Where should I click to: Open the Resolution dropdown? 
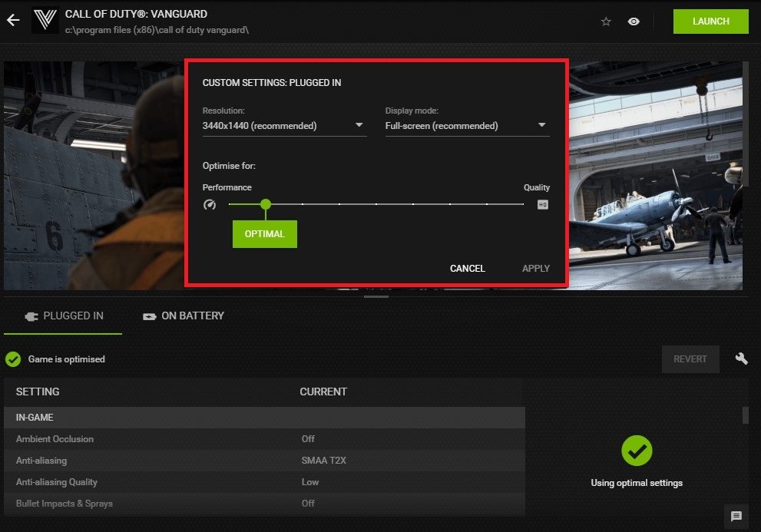[x=284, y=126]
